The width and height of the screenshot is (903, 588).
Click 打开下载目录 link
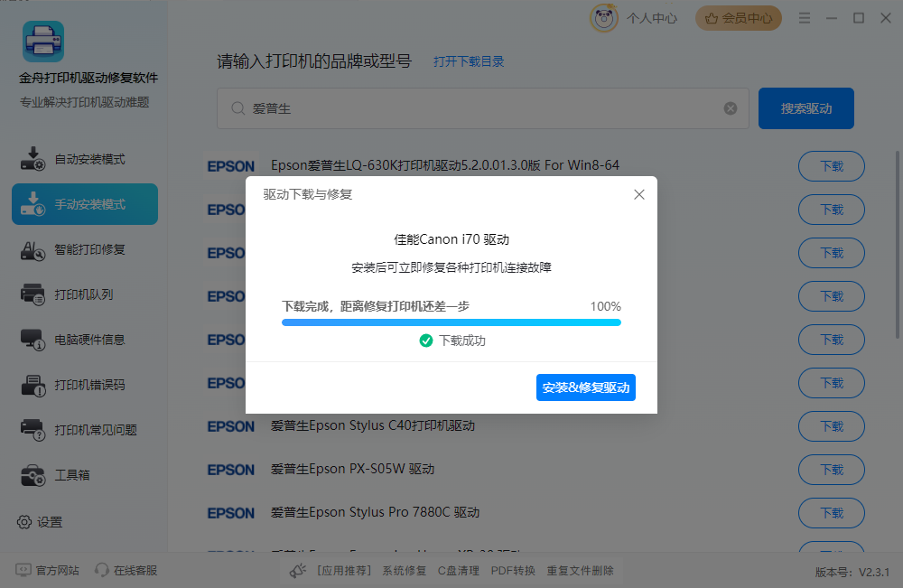pyautogui.click(x=469, y=61)
